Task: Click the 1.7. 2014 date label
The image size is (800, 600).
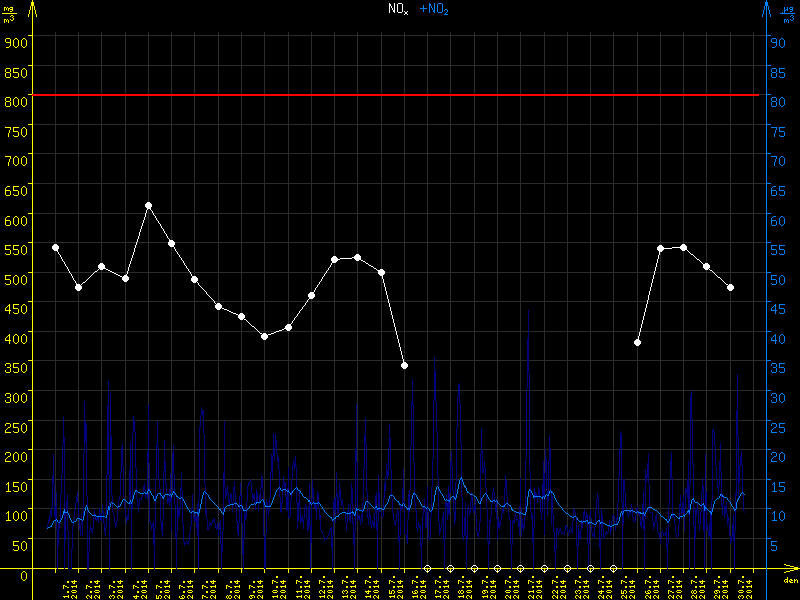Action: [x=68, y=586]
